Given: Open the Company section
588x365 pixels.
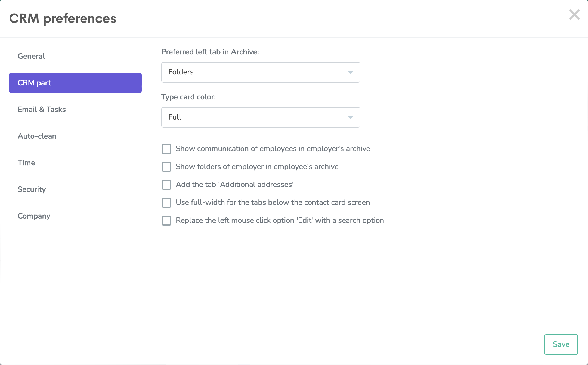Looking at the screenshot, I should (x=34, y=216).
